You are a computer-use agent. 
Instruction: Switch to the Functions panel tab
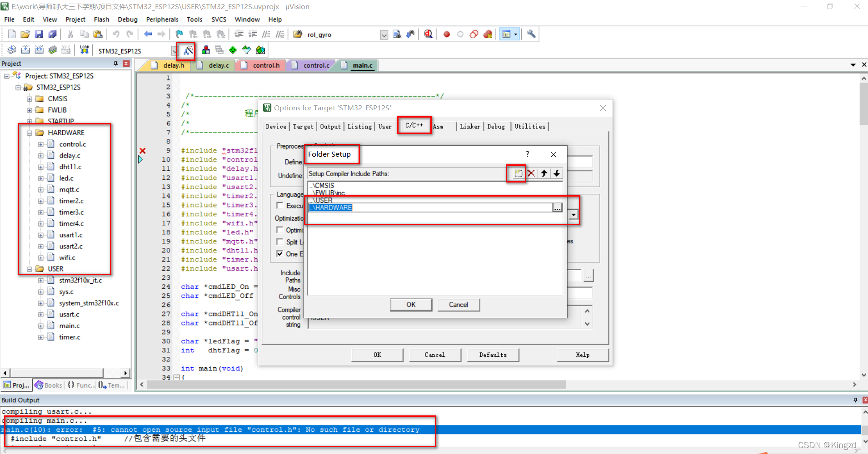(x=81, y=385)
